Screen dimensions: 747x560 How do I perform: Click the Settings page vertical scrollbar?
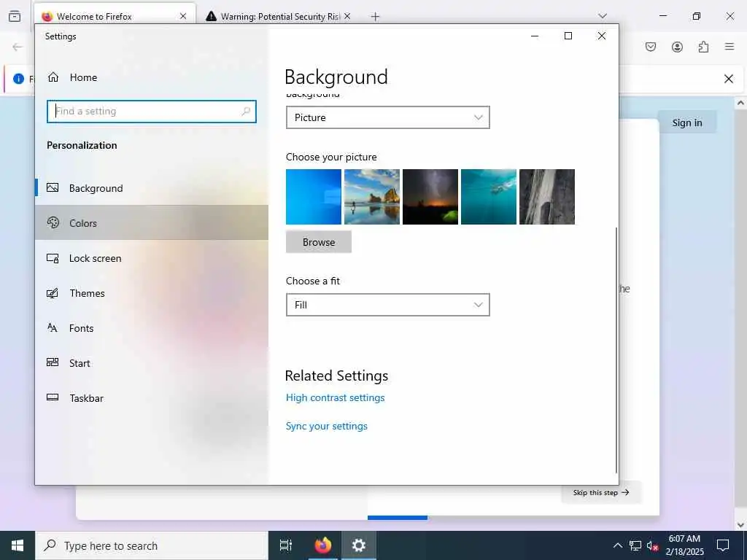pos(616,350)
